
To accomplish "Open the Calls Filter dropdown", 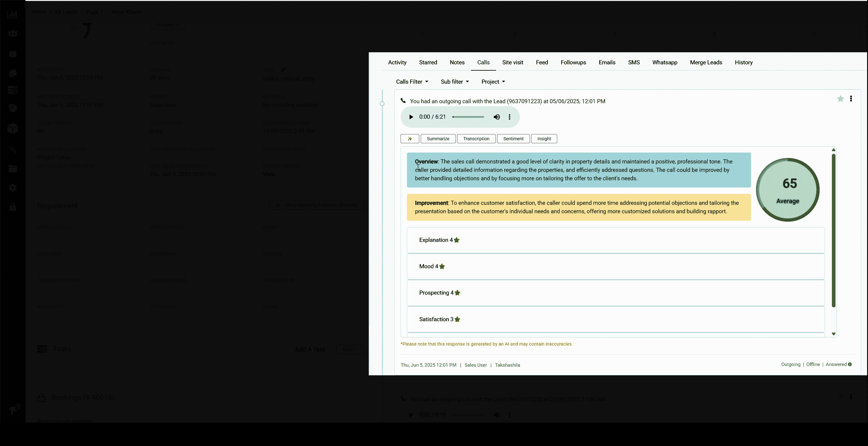I will pos(412,82).
